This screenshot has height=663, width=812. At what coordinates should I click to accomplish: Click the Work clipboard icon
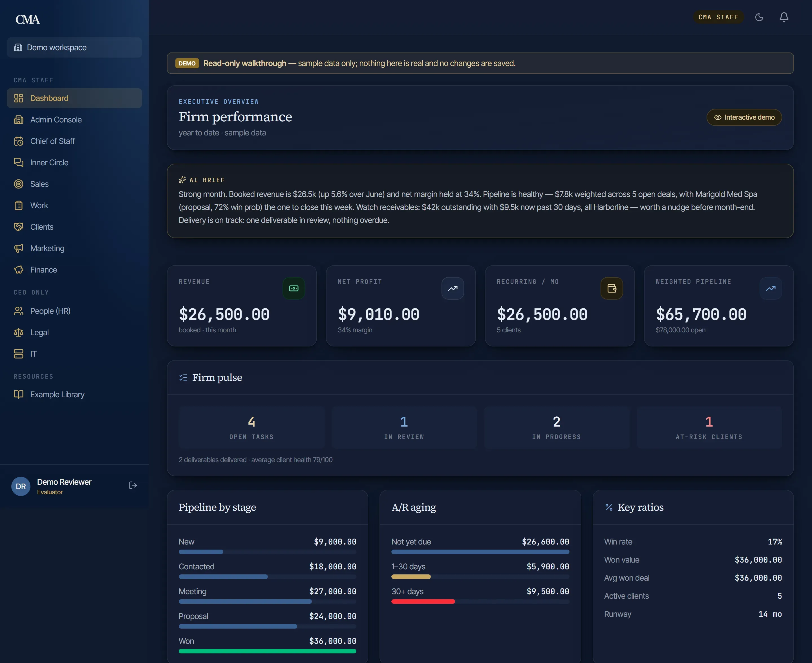(x=18, y=205)
